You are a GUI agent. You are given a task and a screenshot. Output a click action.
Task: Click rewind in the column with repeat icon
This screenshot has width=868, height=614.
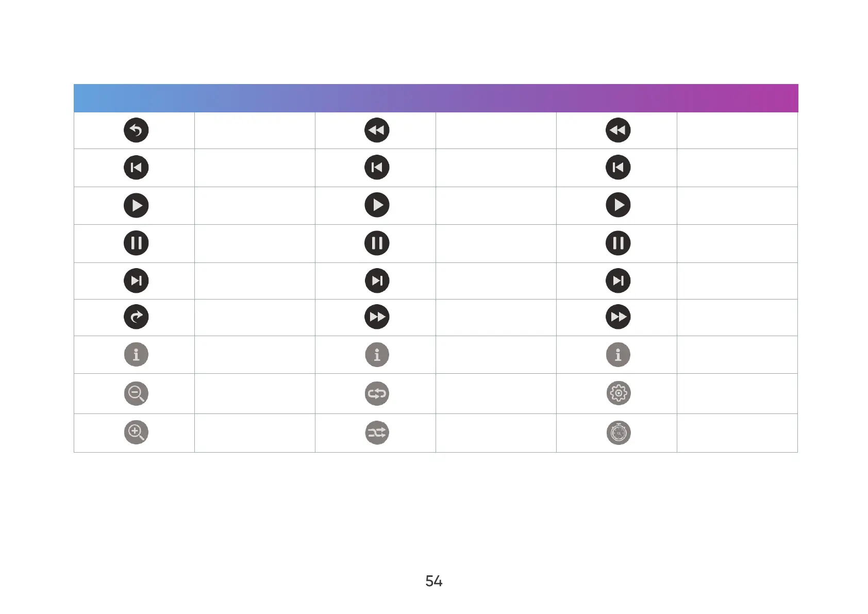(x=377, y=130)
